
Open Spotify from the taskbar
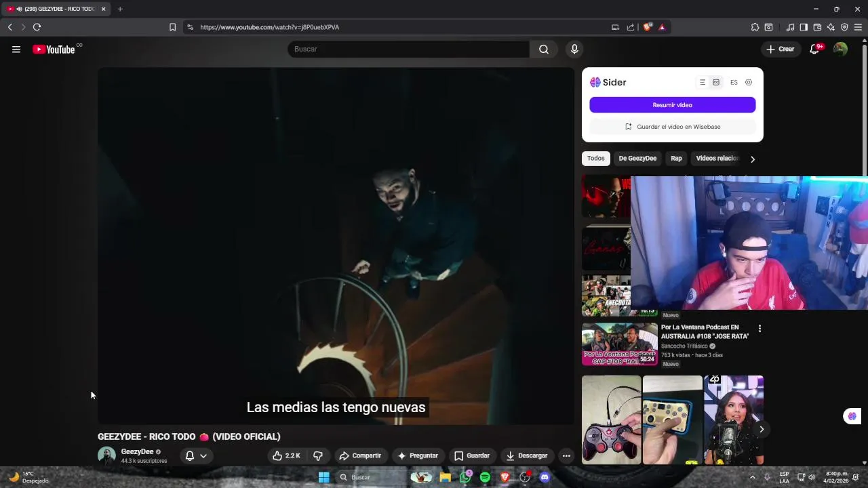tap(485, 477)
